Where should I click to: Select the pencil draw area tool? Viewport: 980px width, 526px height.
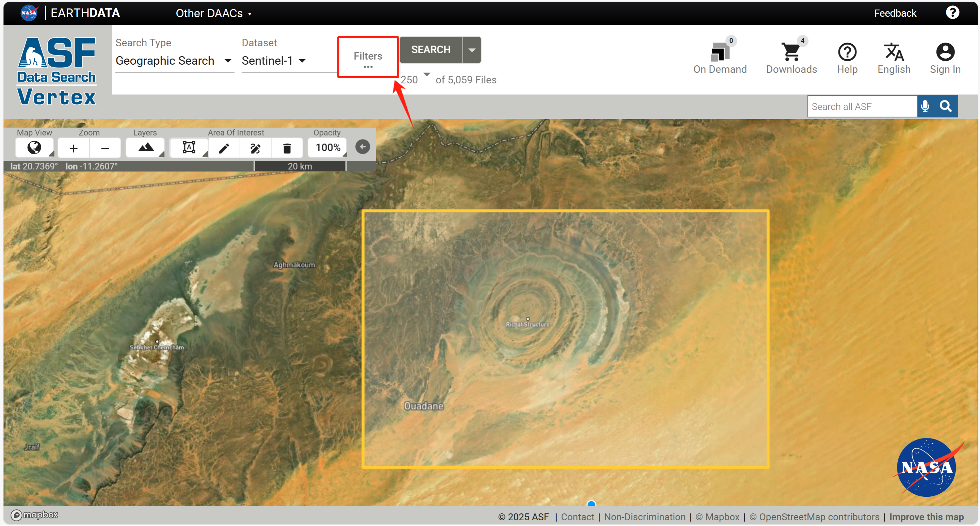224,148
